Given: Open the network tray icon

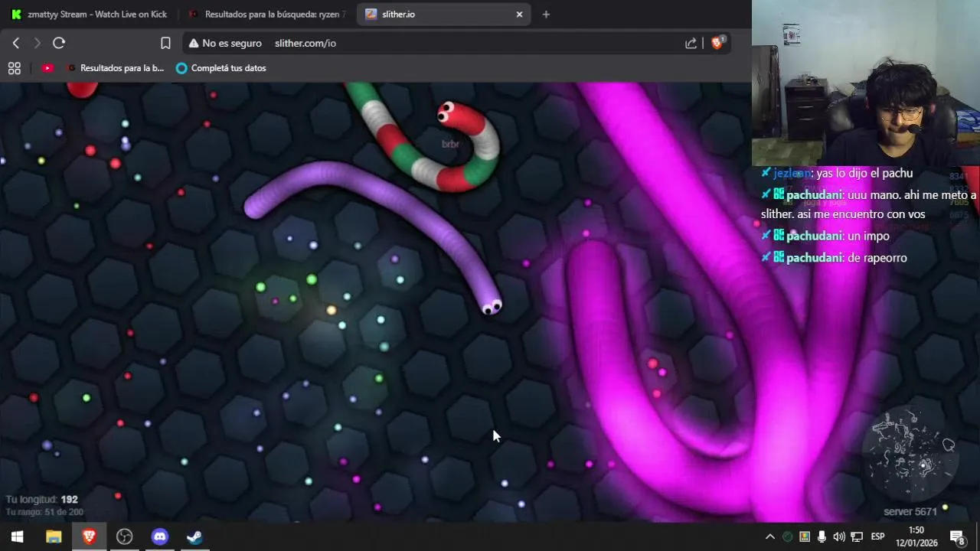Looking at the screenshot, I should (x=857, y=537).
